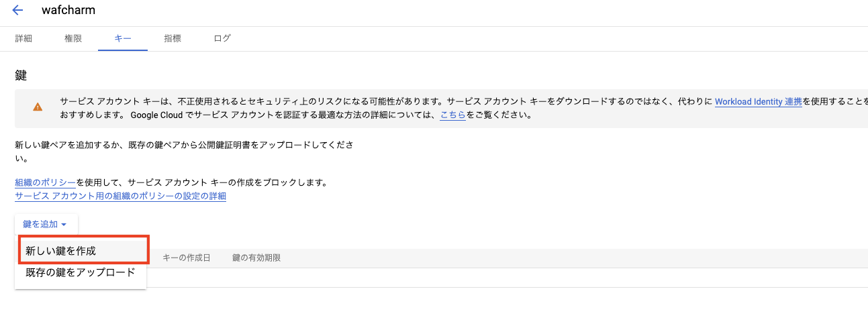Click the orange warning triangle icon
This screenshot has width=868, height=334.
tap(38, 107)
